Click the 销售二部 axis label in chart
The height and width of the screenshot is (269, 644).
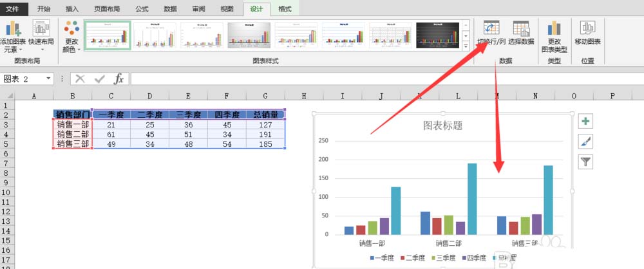(x=448, y=243)
